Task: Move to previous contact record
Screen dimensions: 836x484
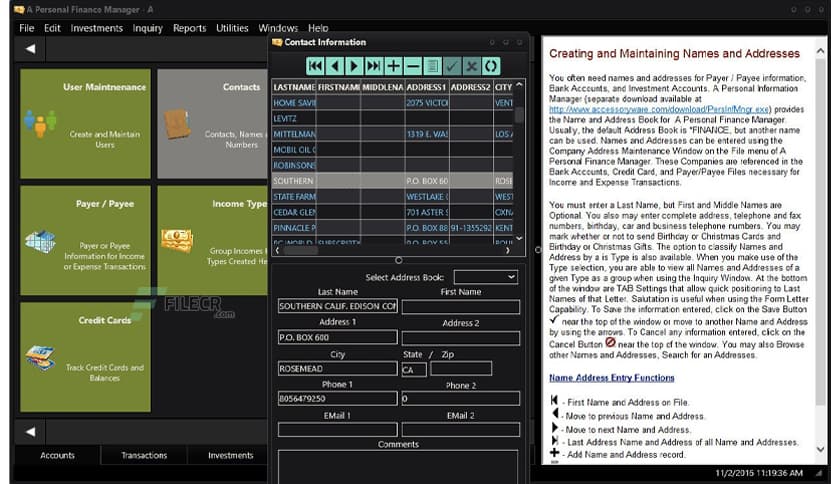Action: coord(335,66)
